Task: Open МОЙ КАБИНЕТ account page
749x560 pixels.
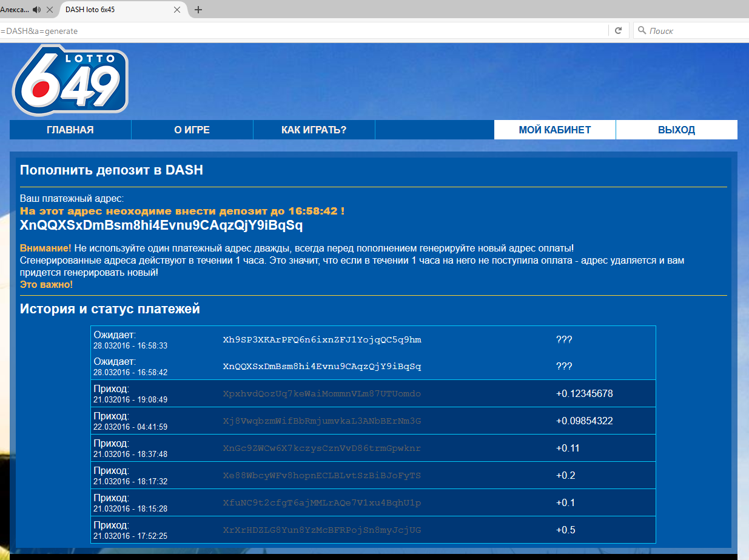Action: [554, 130]
